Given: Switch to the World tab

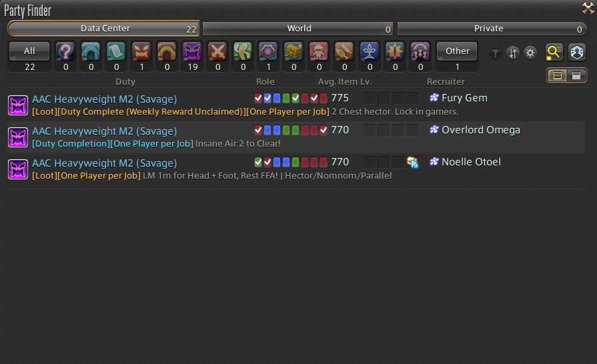Looking at the screenshot, I should tap(298, 29).
